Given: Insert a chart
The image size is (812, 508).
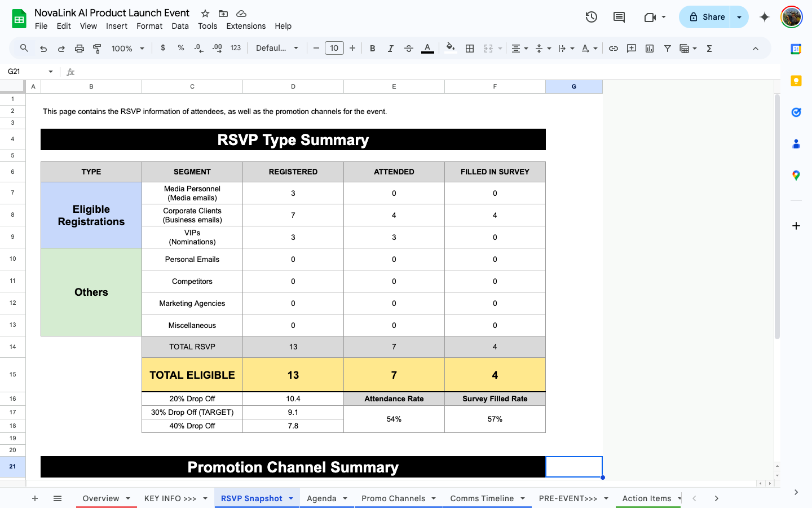Looking at the screenshot, I should pos(650,49).
